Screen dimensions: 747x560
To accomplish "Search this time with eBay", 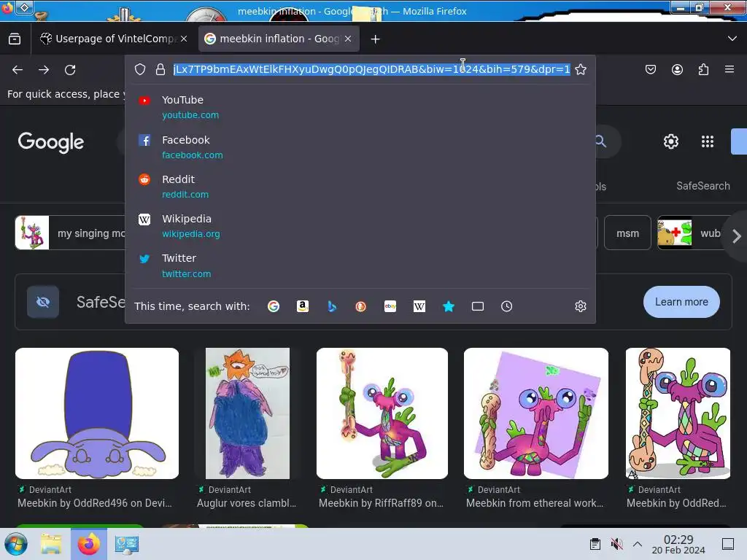I will (x=390, y=306).
